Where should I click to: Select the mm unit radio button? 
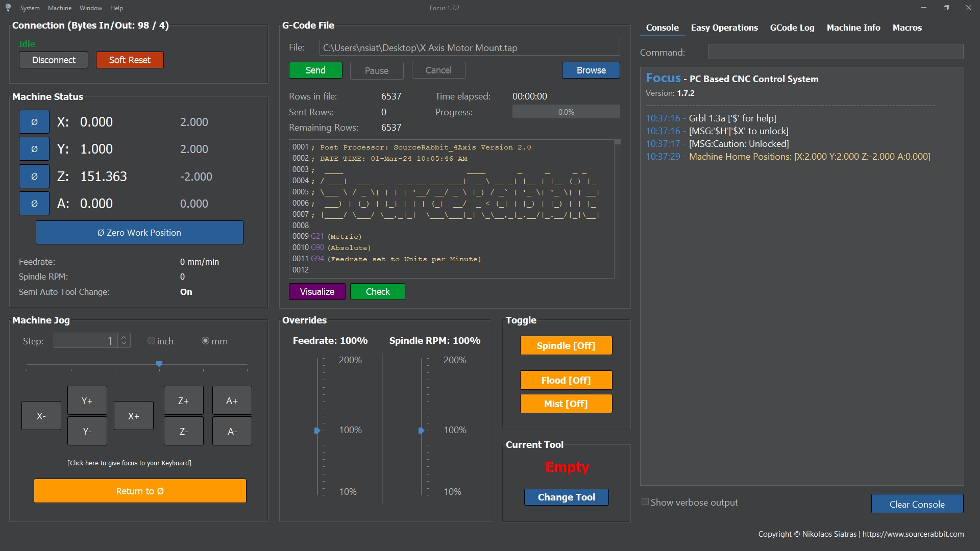click(205, 341)
